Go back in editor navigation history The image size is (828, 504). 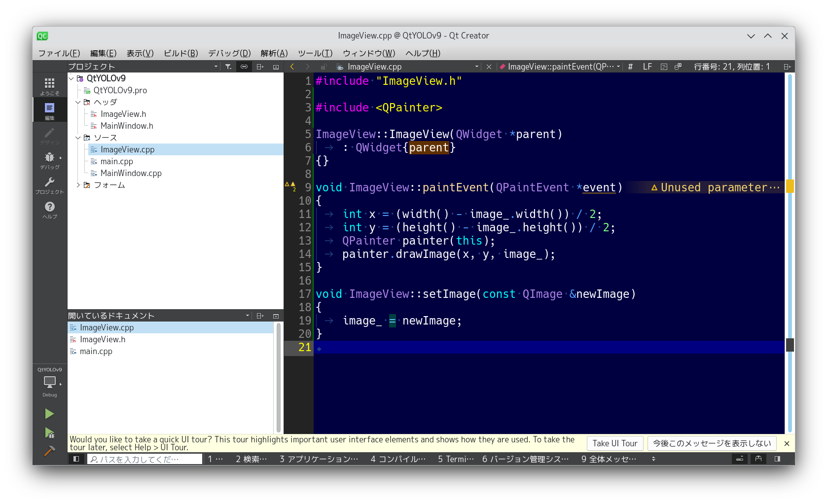pos(292,67)
